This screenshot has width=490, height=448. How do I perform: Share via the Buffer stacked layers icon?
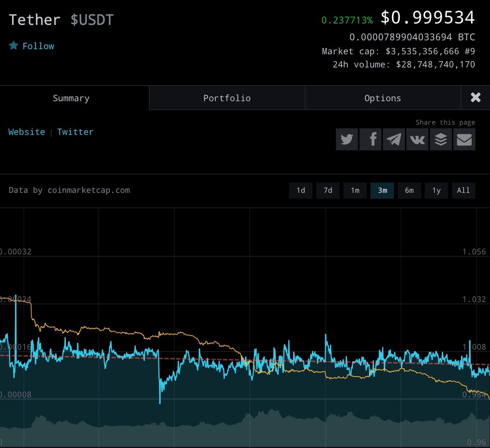[441, 139]
